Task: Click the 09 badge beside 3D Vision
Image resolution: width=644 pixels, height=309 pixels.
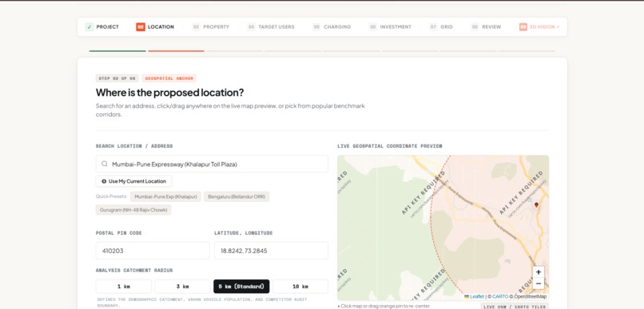Action: (523, 27)
